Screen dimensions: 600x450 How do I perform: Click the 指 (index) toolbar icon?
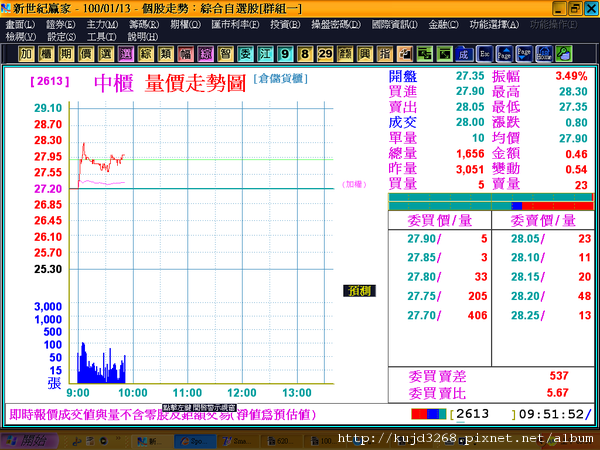(385, 54)
